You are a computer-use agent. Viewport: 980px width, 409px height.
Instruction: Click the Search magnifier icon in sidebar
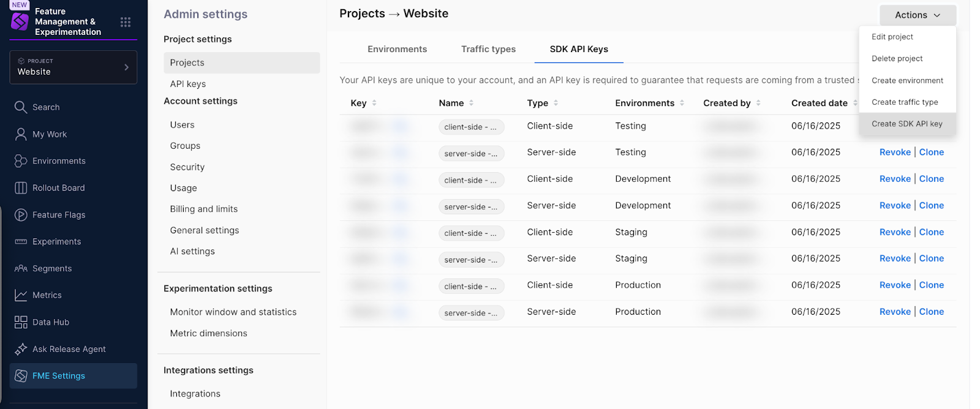[x=21, y=107]
